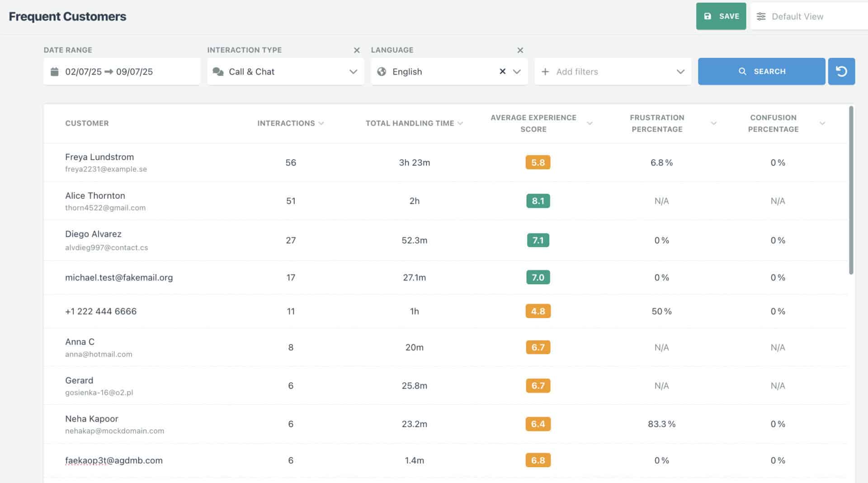Screen dimensions: 868x483
Task: Remove the Interaction Type filter with X
Action: coord(357,50)
